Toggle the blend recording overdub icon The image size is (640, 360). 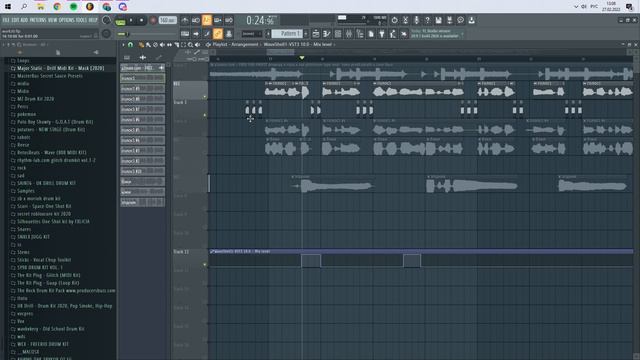[218, 20]
